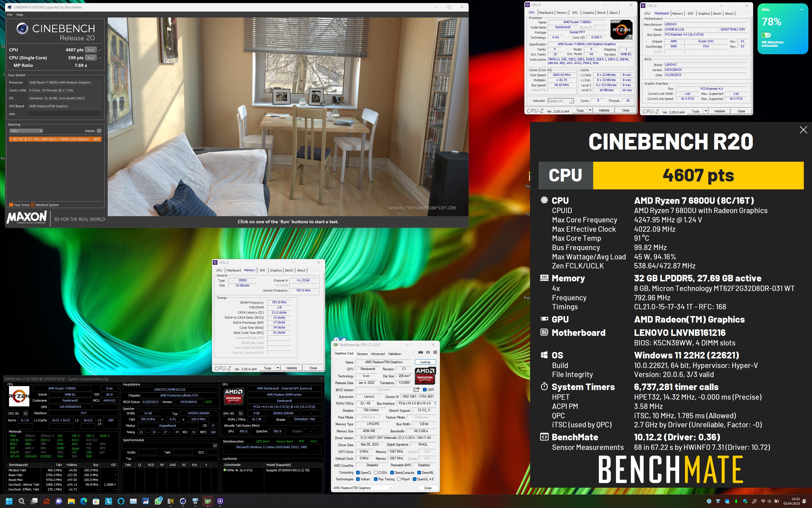Open Teams Chat from the taskbar

[x=59, y=501]
